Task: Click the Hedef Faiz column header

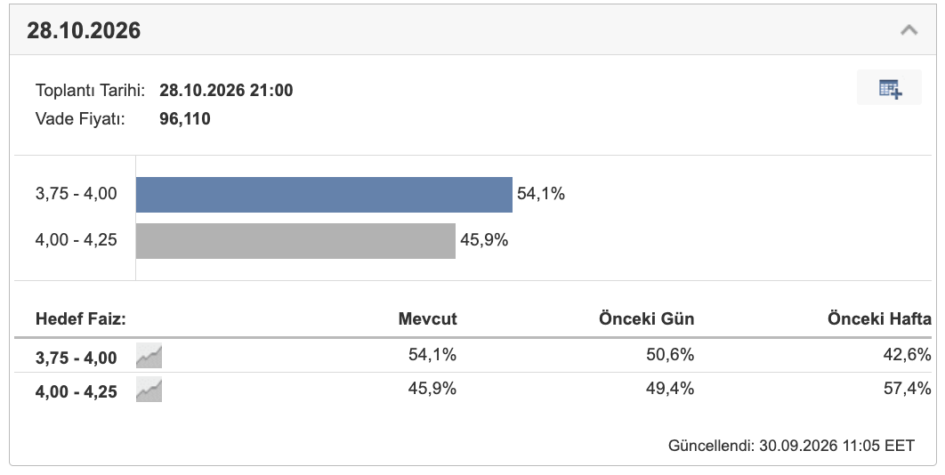Action: pyautogui.click(x=81, y=318)
